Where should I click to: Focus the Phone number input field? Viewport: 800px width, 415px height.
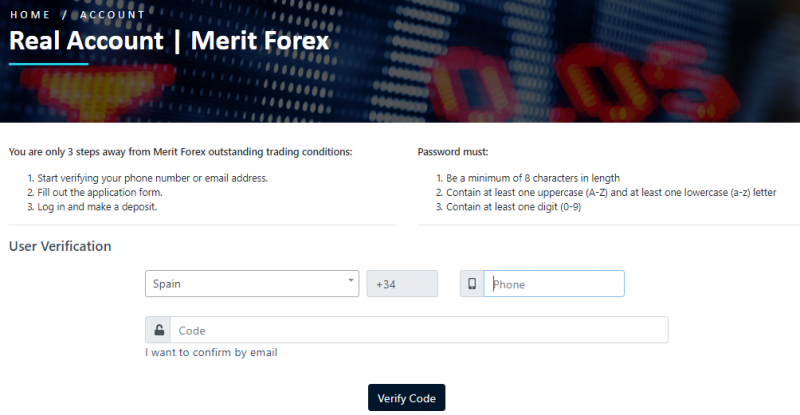[x=554, y=284]
